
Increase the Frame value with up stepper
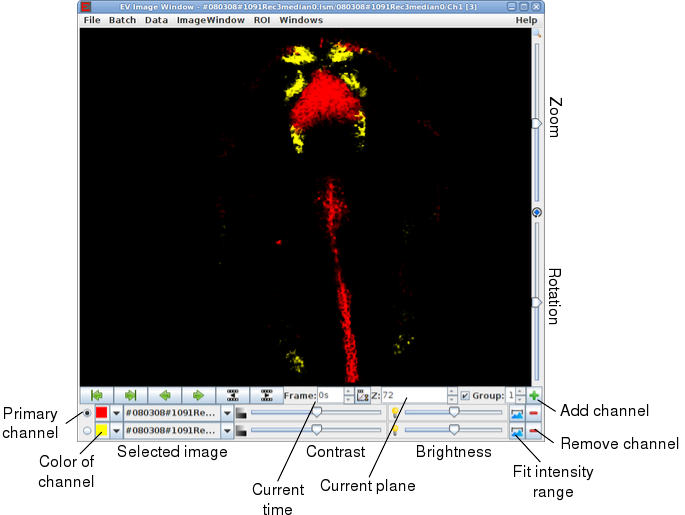348,392
